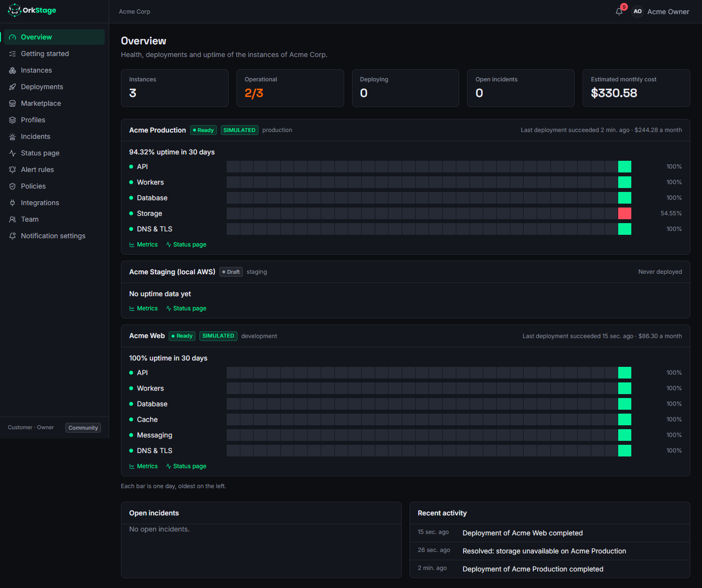Screen dimensions: 702x588
Task: Open the notifications bell
Action: [x=619, y=11]
